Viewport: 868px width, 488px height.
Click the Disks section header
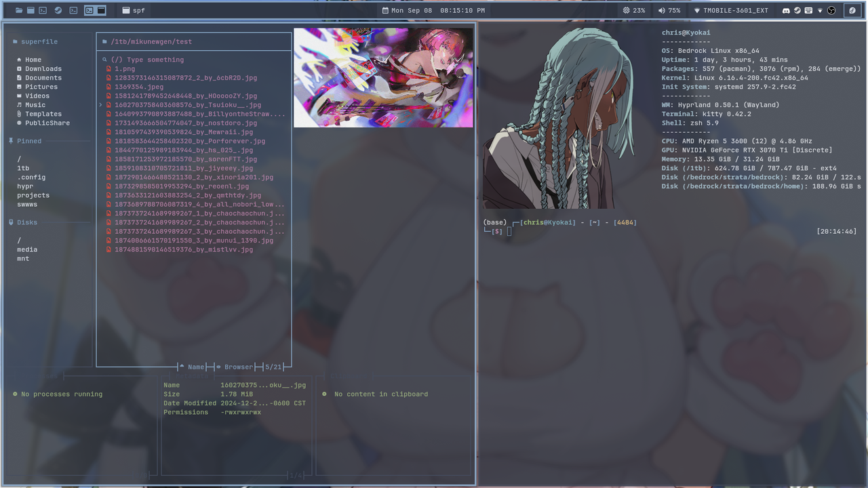[x=23, y=222]
